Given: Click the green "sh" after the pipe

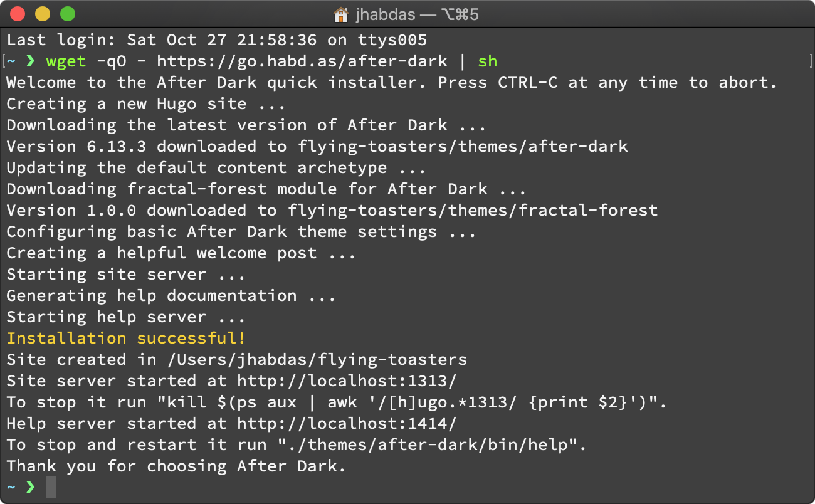Looking at the screenshot, I should click(487, 61).
